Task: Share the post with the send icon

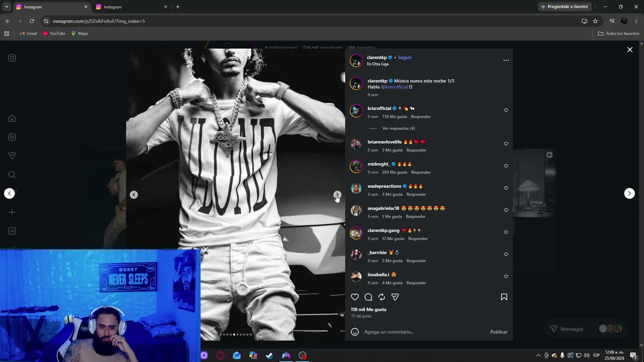Action: click(x=395, y=297)
